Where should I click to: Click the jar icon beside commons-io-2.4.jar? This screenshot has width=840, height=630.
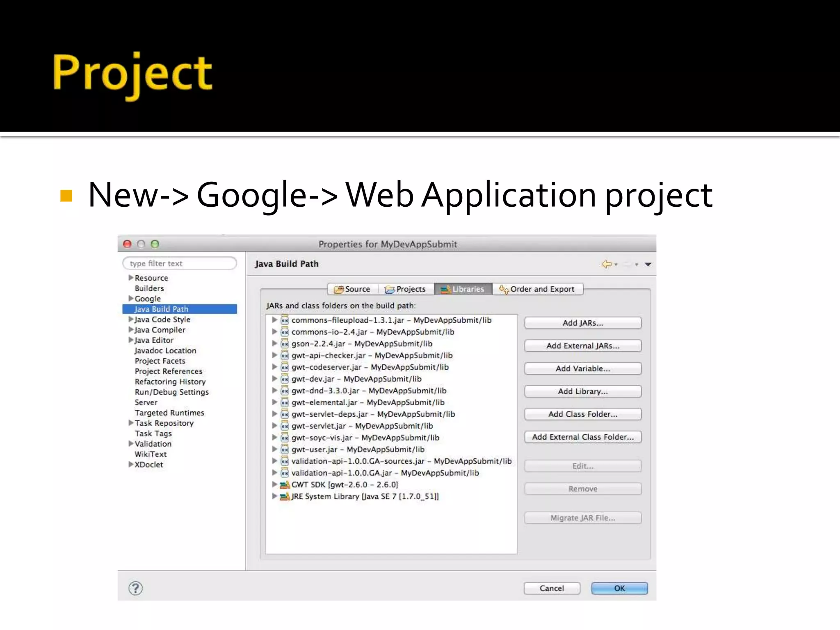click(285, 332)
